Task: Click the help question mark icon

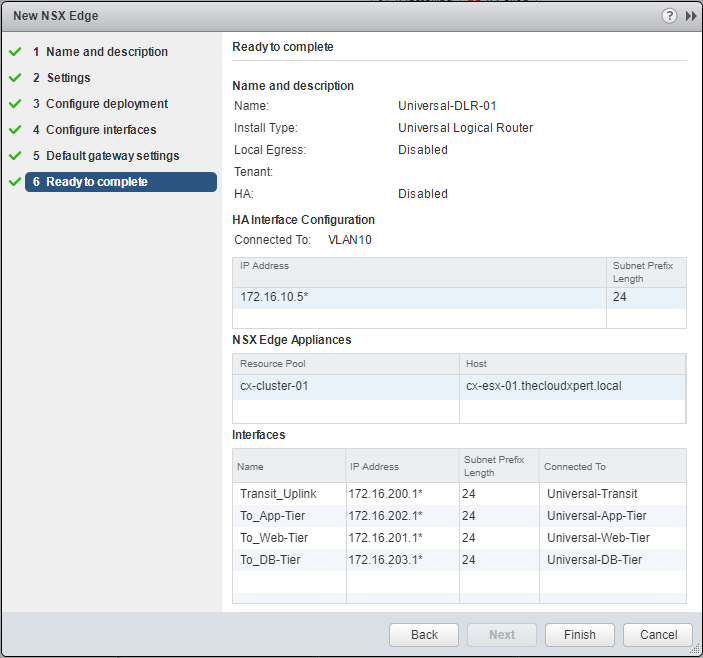Action: click(669, 16)
